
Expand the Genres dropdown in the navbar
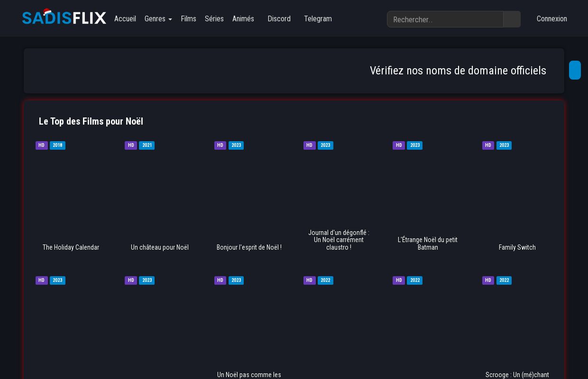[158, 19]
